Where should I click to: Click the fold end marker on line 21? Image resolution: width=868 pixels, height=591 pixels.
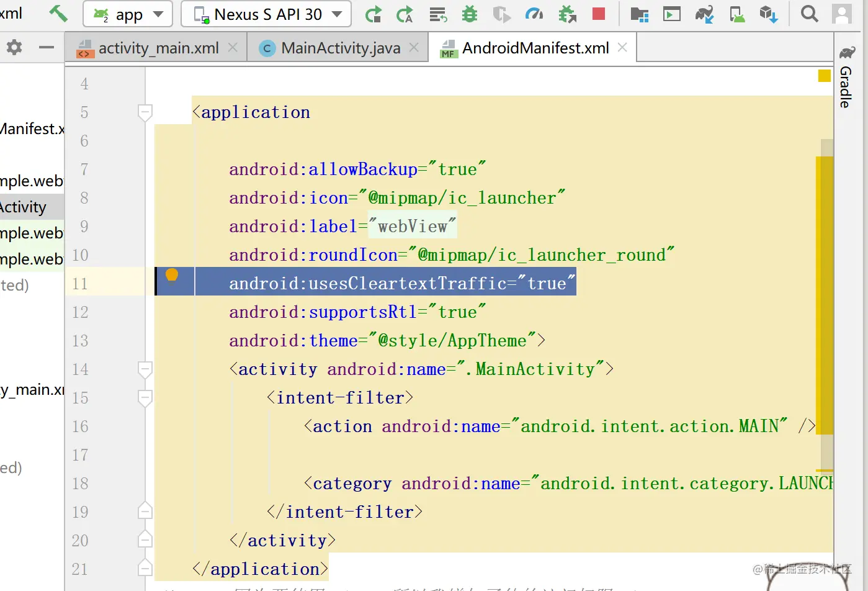click(145, 568)
